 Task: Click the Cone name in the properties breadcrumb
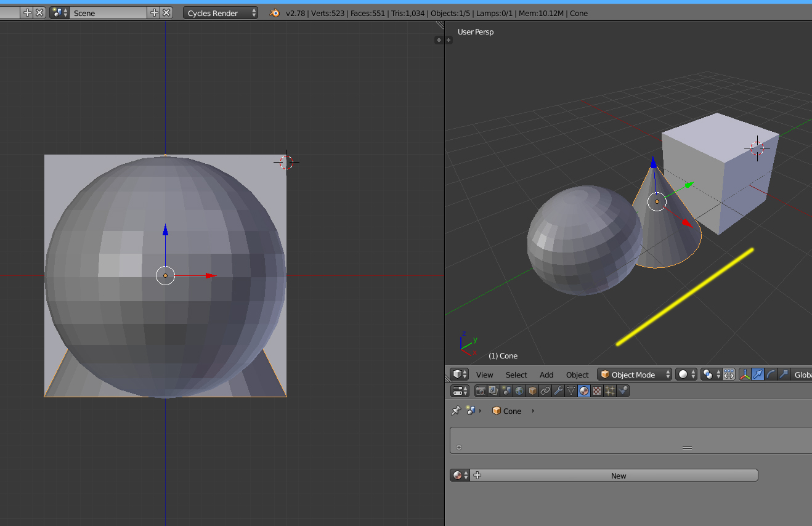[x=512, y=411]
